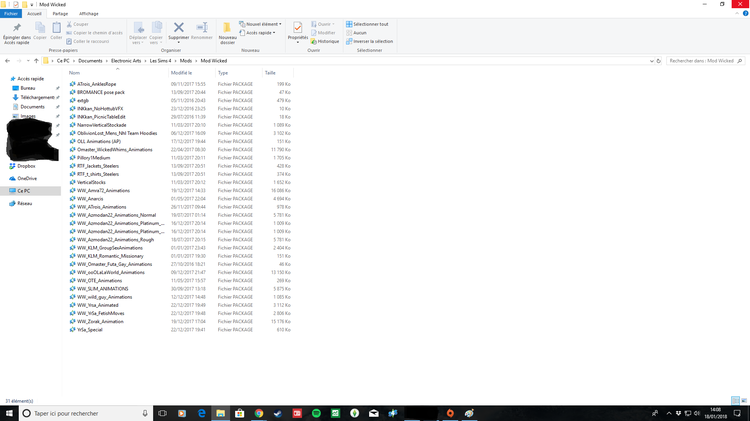Click Aucun in Sélectionner group

pos(356,33)
